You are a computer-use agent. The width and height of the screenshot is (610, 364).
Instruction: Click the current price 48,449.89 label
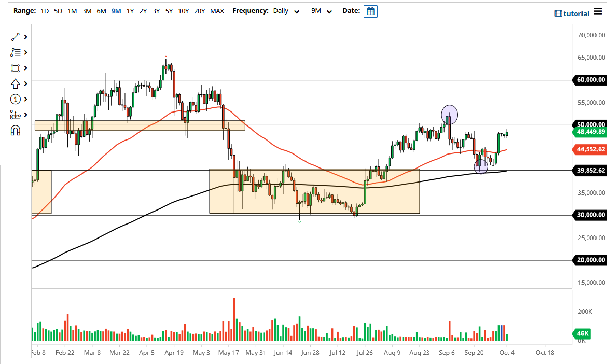click(x=589, y=132)
